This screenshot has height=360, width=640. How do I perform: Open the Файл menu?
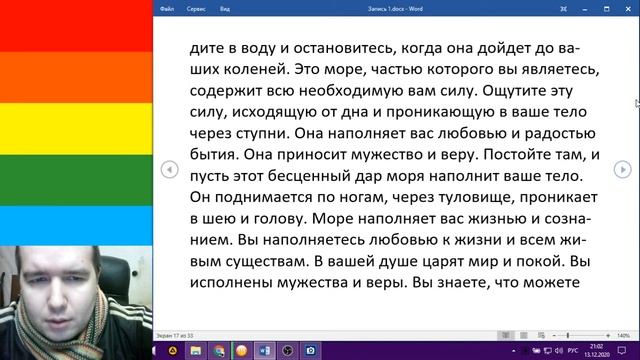pos(167,9)
